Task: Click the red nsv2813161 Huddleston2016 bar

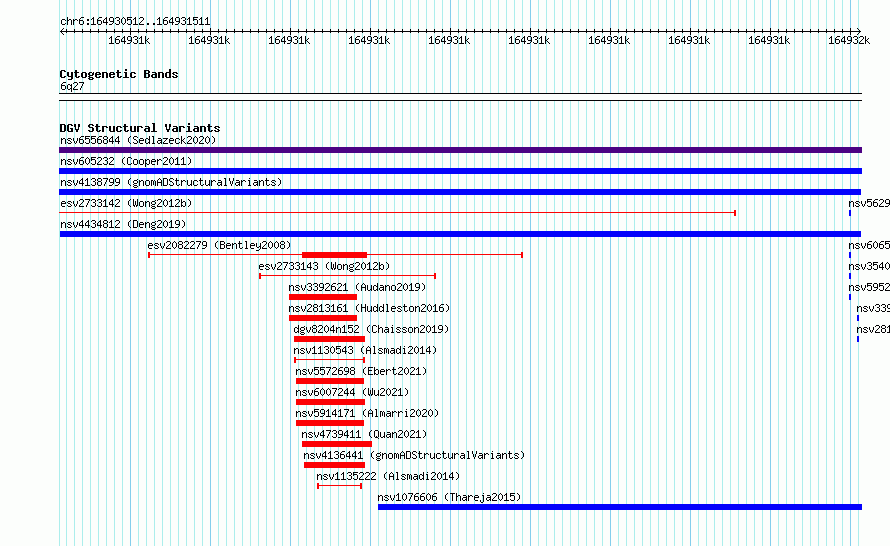Action: 323,318
